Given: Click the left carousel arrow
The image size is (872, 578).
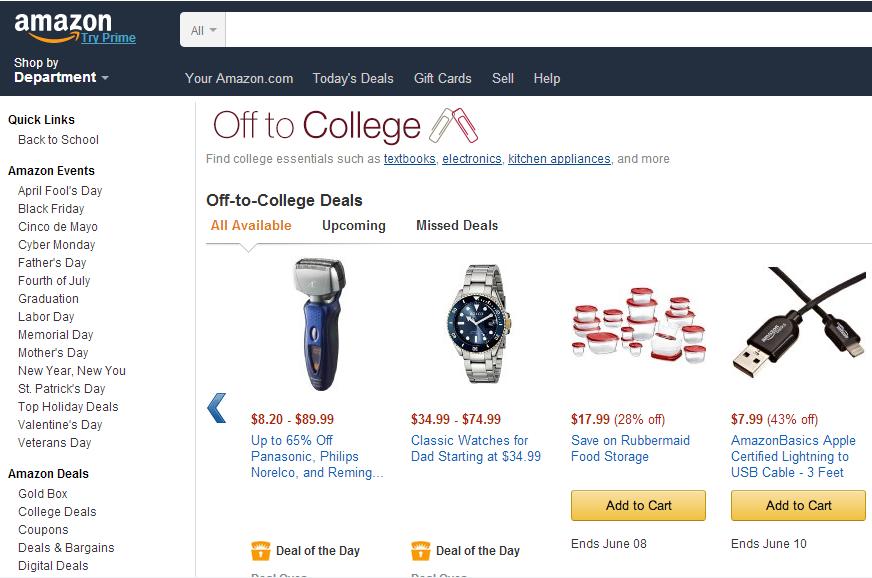Looking at the screenshot, I should coord(216,408).
